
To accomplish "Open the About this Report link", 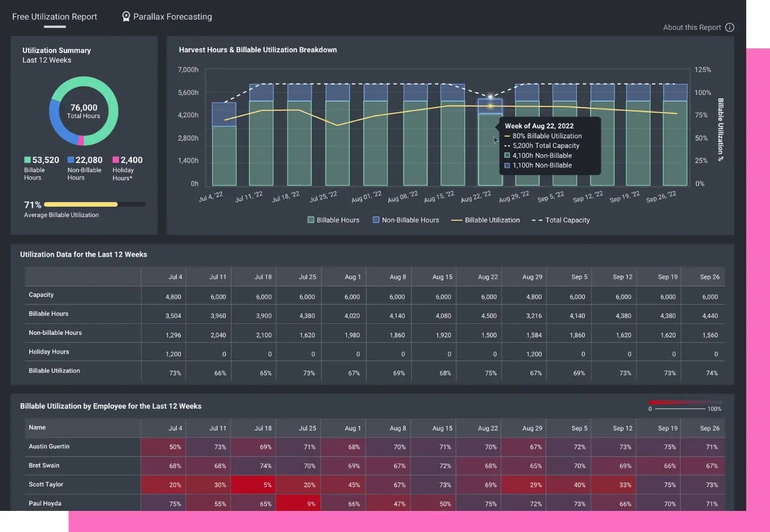I will 691,27.
